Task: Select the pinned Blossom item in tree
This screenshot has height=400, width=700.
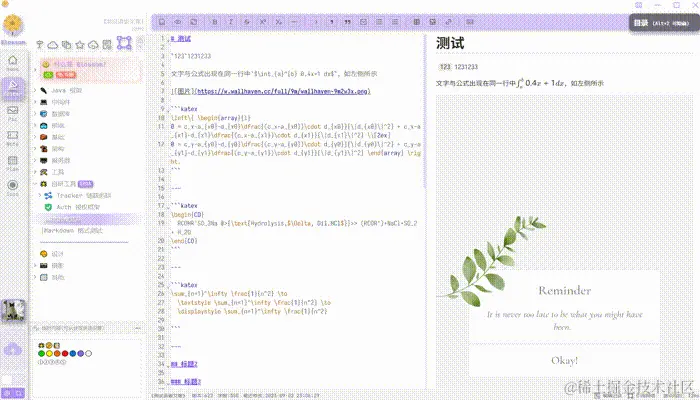Action: coord(91,69)
